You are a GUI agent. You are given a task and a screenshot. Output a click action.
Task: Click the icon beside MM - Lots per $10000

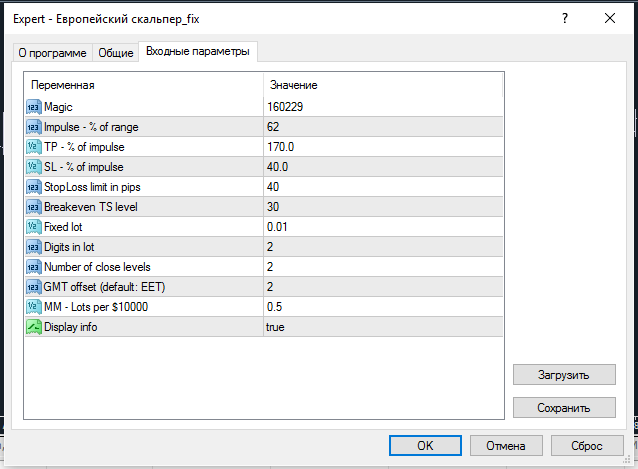pos(34,307)
